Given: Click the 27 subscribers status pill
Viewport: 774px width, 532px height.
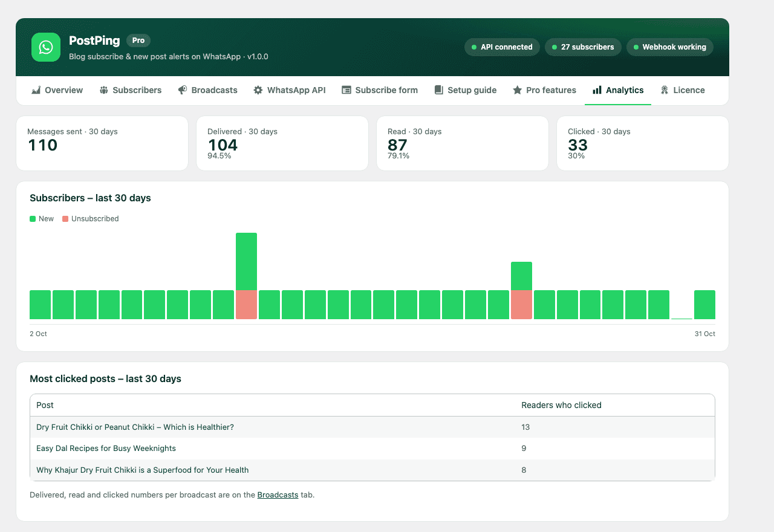Looking at the screenshot, I should pyautogui.click(x=583, y=47).
